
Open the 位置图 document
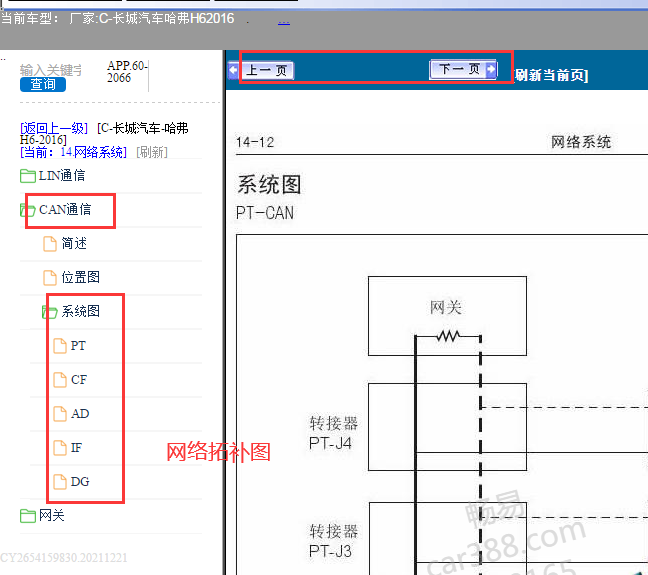click(81, 277)
